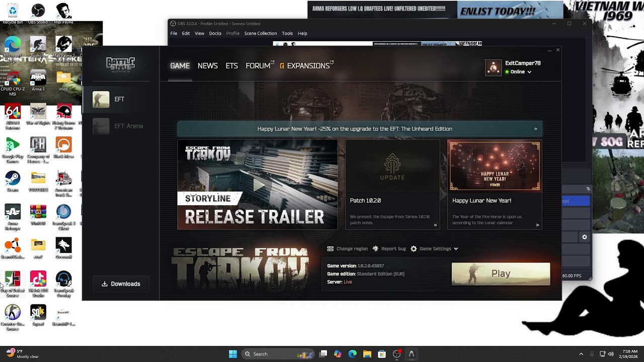The width and height of the screenshot is (644, 362).
Task: Click Lunar New Year upgrade banner text
Action: click(355, 129)
